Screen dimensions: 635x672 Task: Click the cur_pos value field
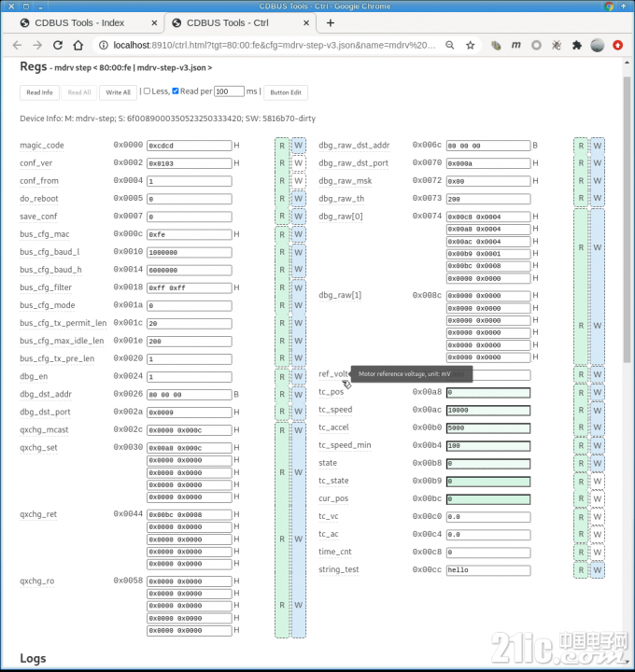pos(488,498)
